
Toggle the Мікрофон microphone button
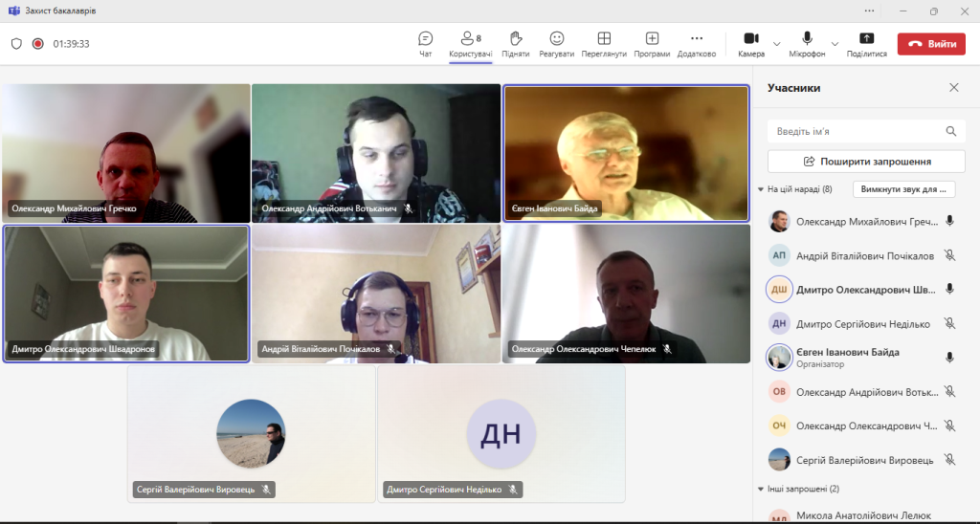[807, 44]
